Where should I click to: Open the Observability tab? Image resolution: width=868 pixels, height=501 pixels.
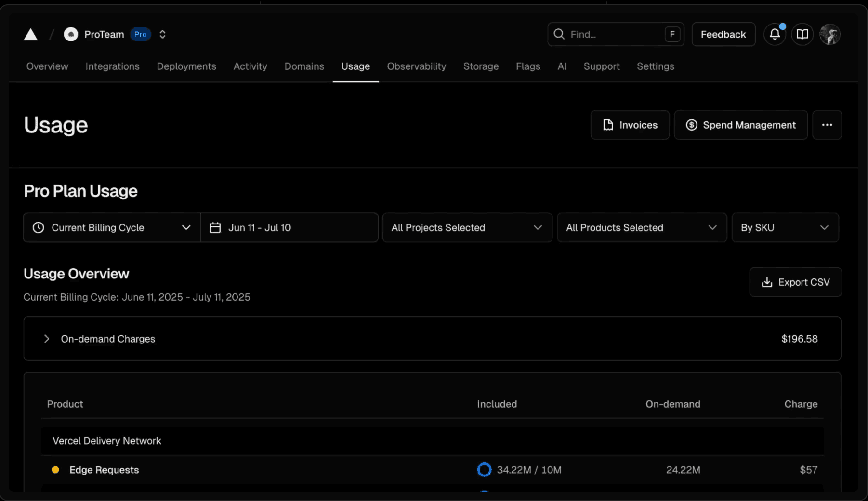point(417,66)
